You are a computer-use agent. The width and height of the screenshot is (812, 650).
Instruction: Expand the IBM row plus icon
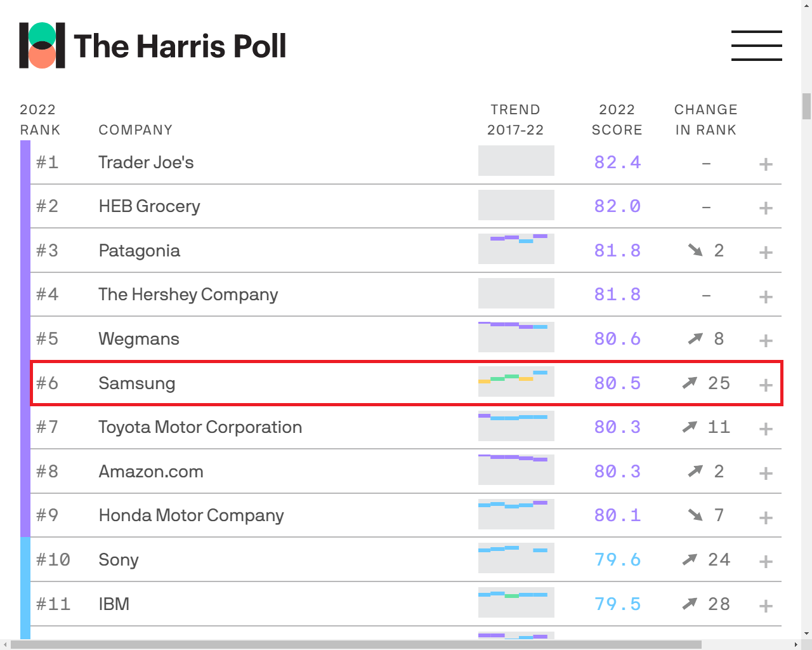click(766, 606)
